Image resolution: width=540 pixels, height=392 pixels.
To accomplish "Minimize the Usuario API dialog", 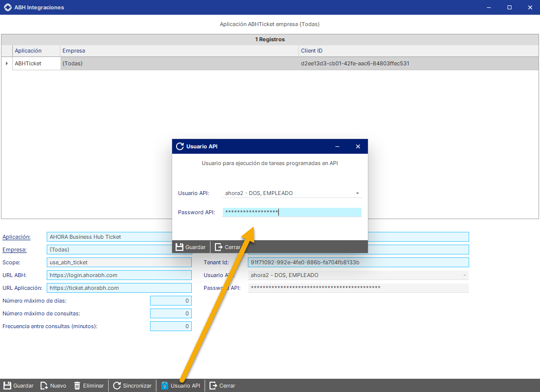I will 337,146.
